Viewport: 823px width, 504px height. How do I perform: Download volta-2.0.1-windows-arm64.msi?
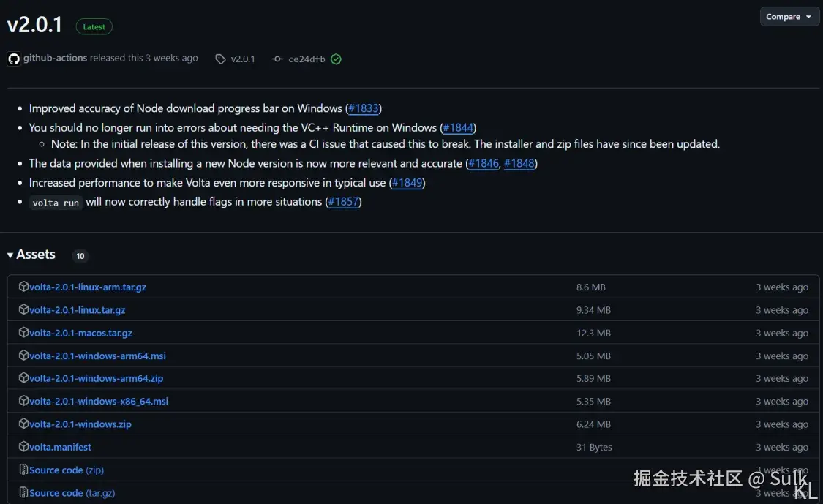tap(97, 356)
